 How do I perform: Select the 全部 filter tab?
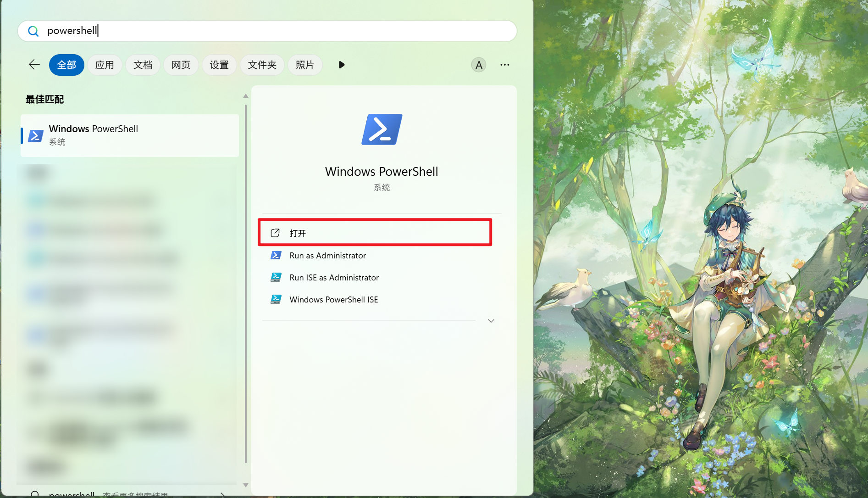point(66,65)
